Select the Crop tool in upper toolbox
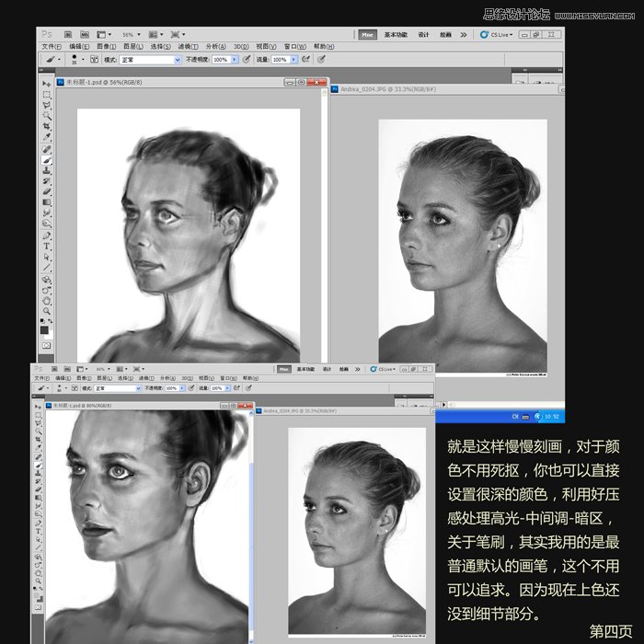The width and height of the screenshot is (644, 644). coord(46,127)
